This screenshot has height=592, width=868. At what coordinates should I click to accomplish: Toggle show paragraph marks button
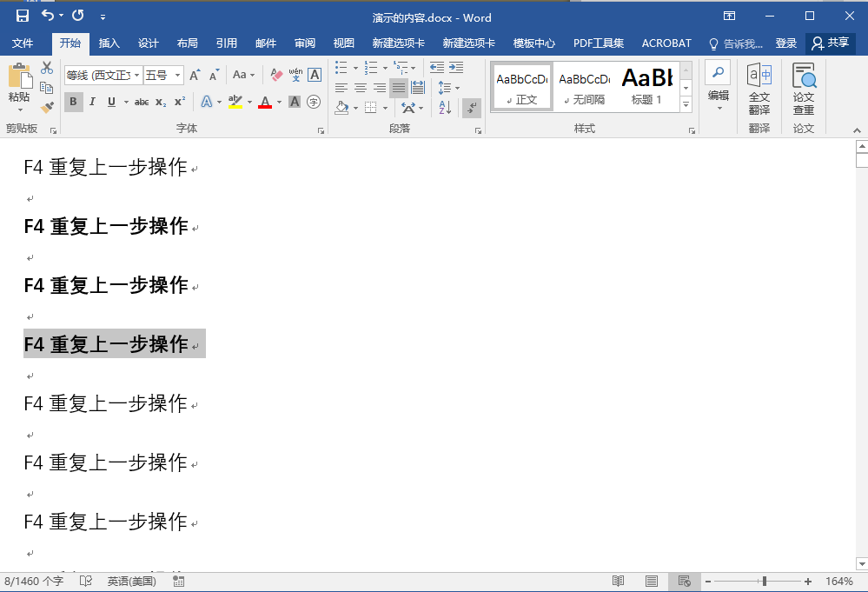(472, 108)
